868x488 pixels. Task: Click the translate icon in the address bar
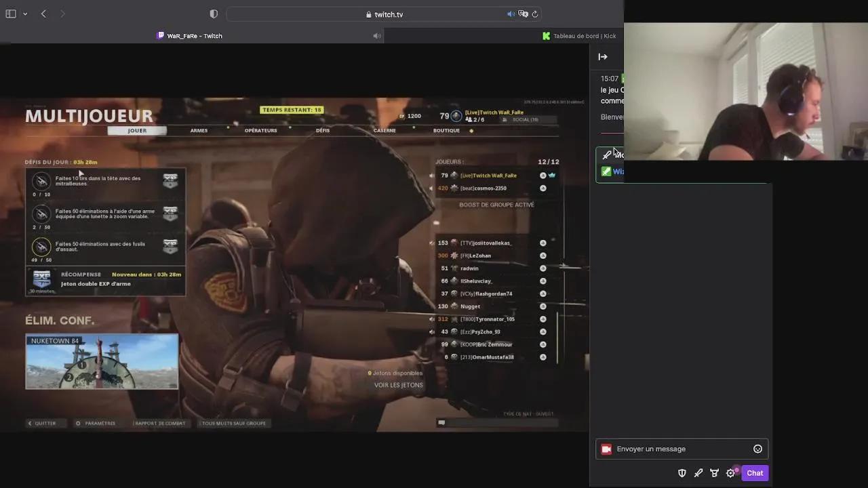[523, 14]
